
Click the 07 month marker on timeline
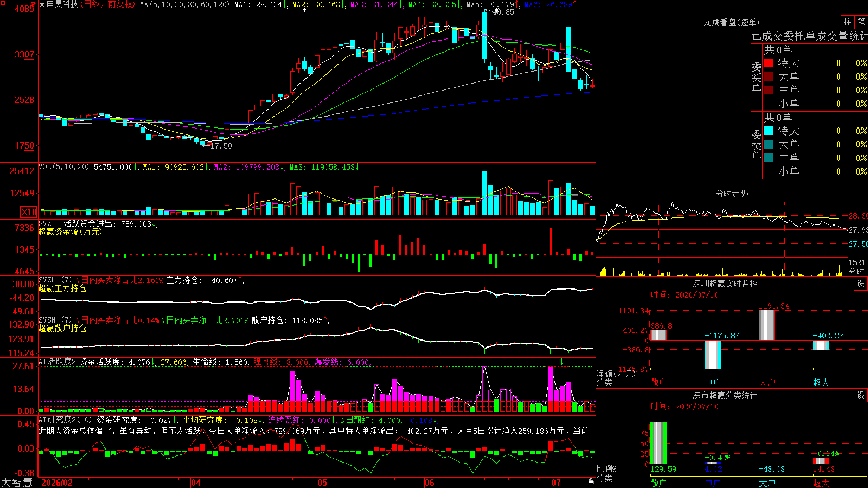(x=556, y=483)
